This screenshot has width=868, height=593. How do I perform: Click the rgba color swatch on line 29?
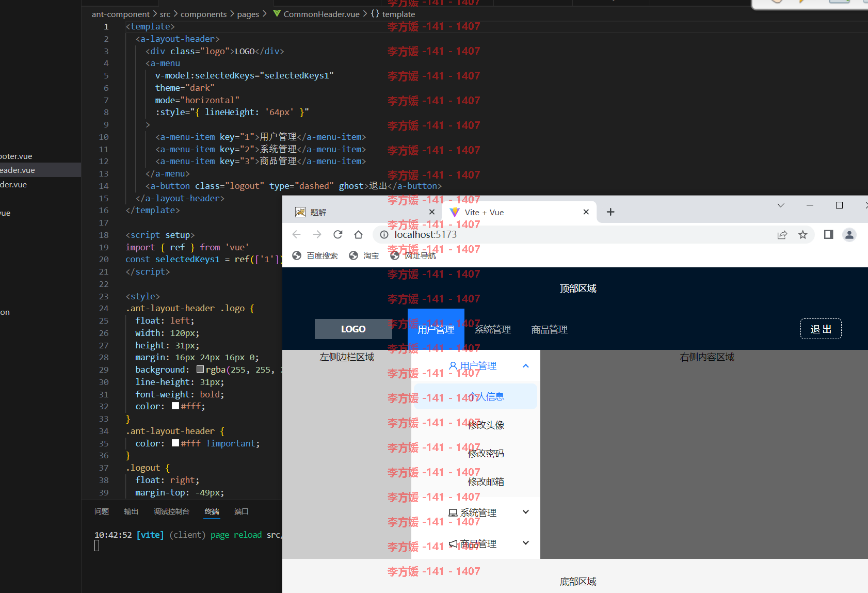(200, 370)
